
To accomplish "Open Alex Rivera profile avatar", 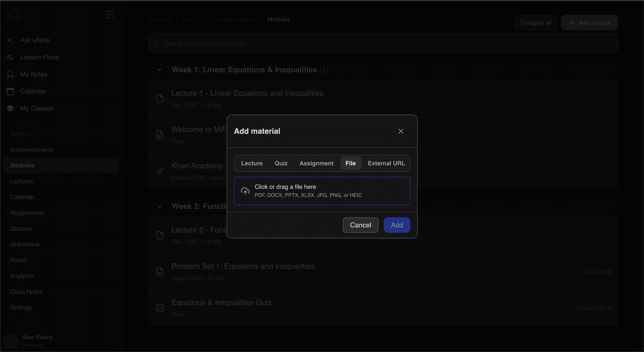I will 10,341.
